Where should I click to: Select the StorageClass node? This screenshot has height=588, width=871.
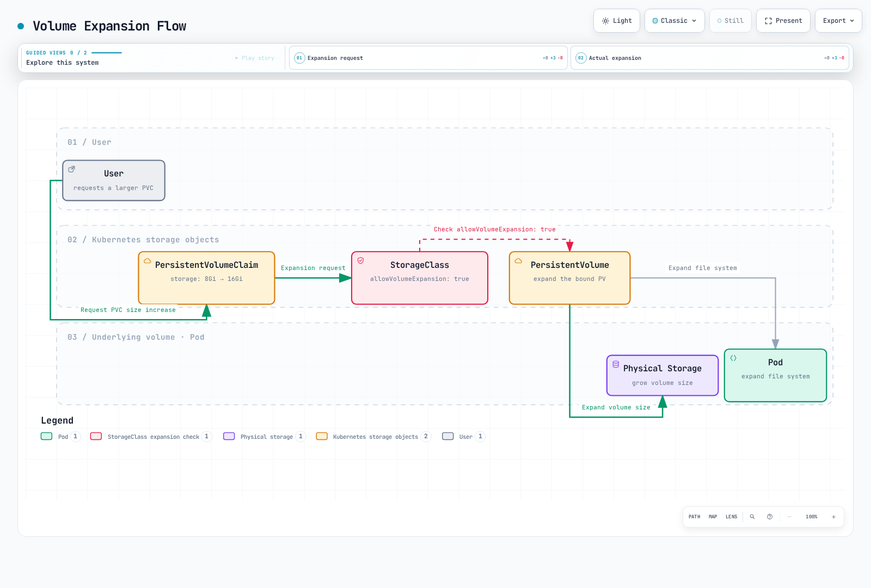(x=420, y=278)
